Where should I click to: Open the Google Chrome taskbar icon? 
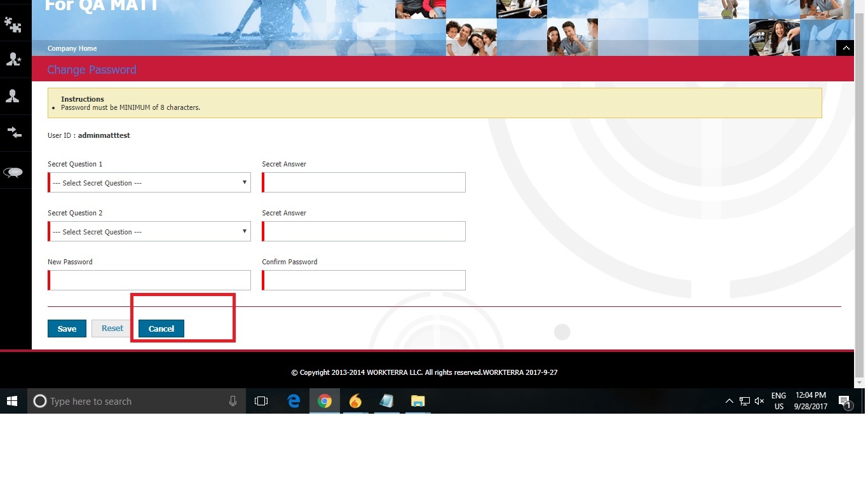(325, 401)
